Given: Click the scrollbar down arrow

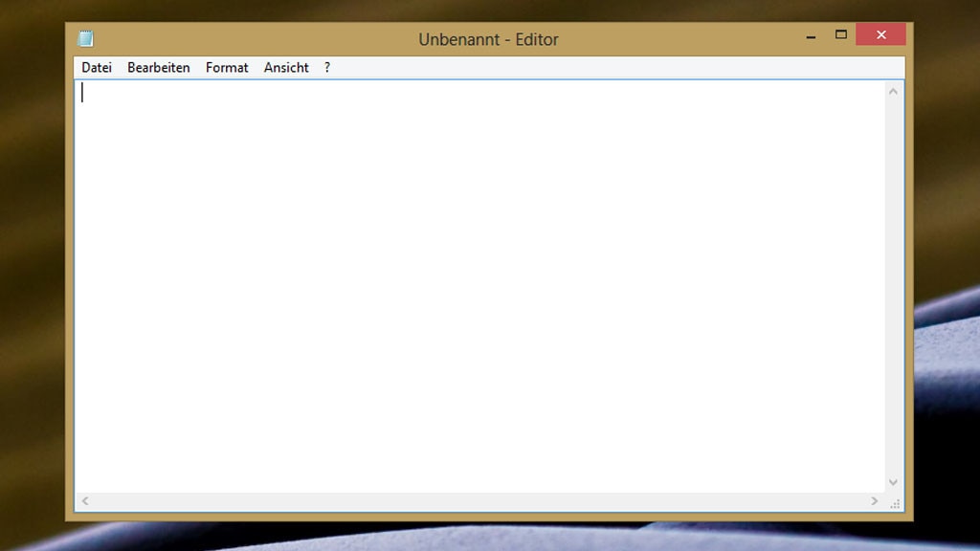Looking at the screenshot, I should (x=893, y=483).
